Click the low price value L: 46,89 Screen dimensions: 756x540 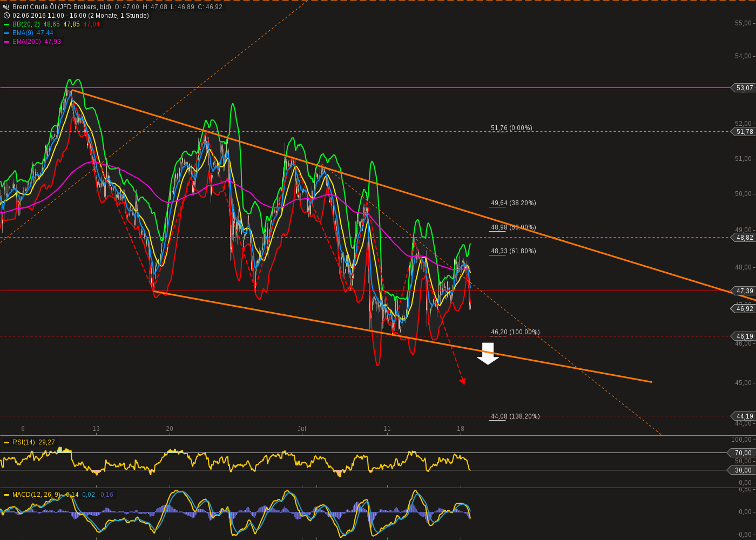click(183, 7)
